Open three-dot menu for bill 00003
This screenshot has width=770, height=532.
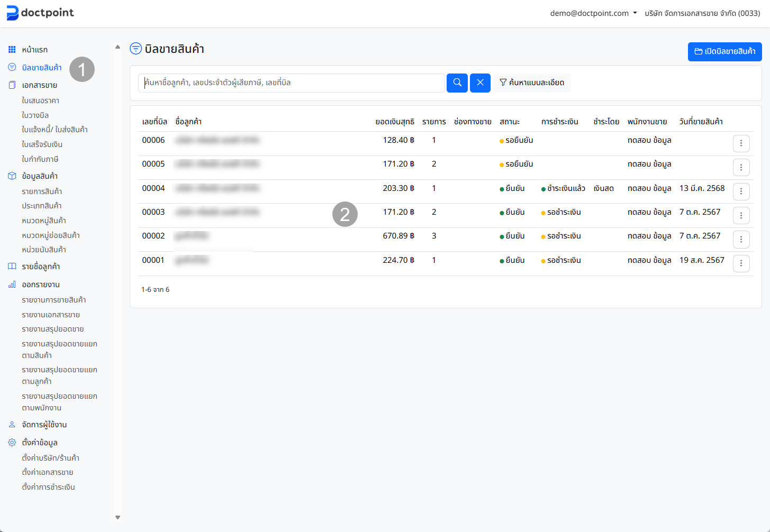(x=741, y=215)
